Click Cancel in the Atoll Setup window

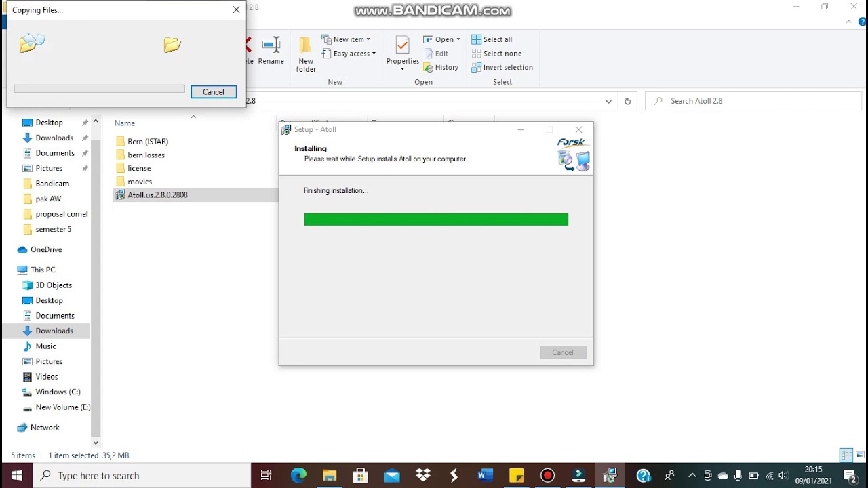coord(563,352)
